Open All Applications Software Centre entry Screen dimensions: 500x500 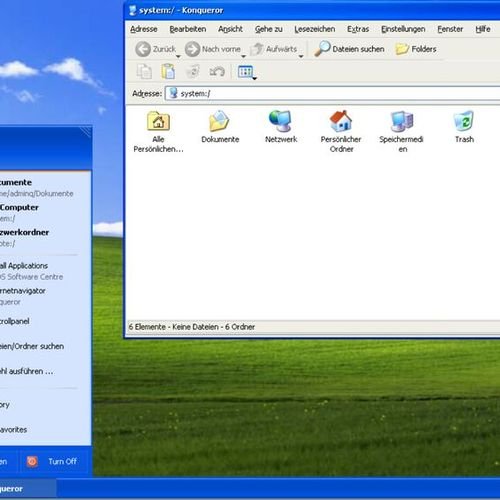(x=39, y=271)
